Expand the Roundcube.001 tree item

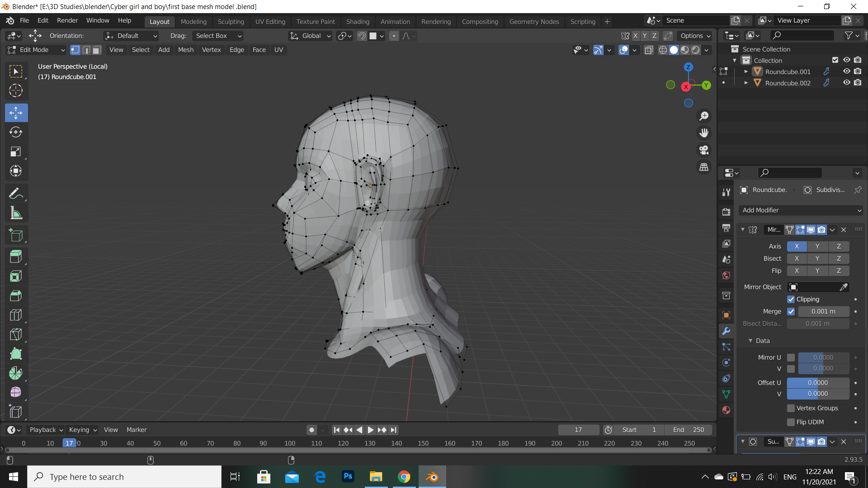pyautogui.click(x=746, y=71)
